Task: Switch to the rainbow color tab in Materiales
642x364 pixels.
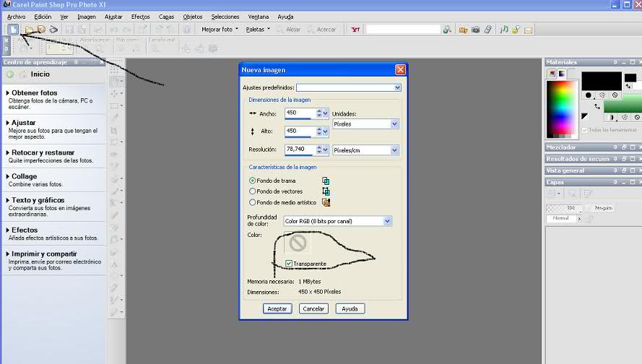Action: pos(562,74)
